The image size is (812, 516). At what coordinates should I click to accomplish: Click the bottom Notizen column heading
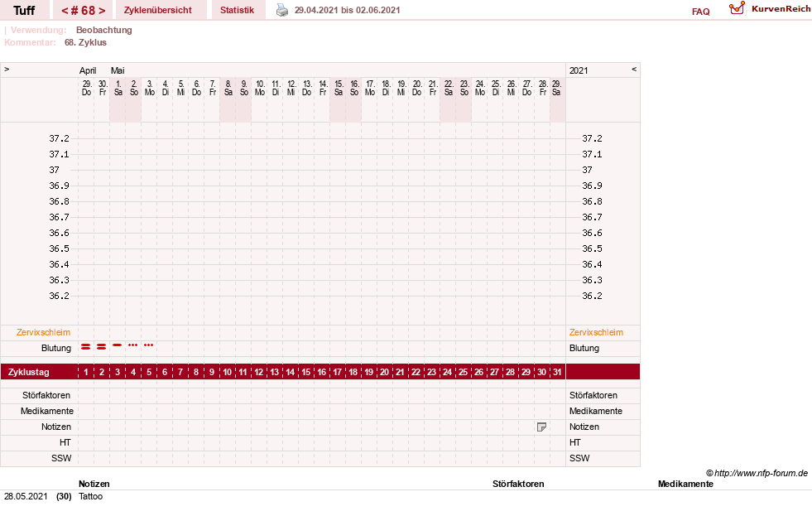pos(94,484)
